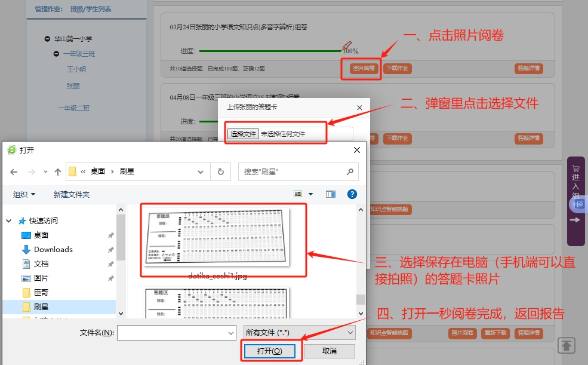Click the search magnifier in the dialog search box

(x=350, y=171)
